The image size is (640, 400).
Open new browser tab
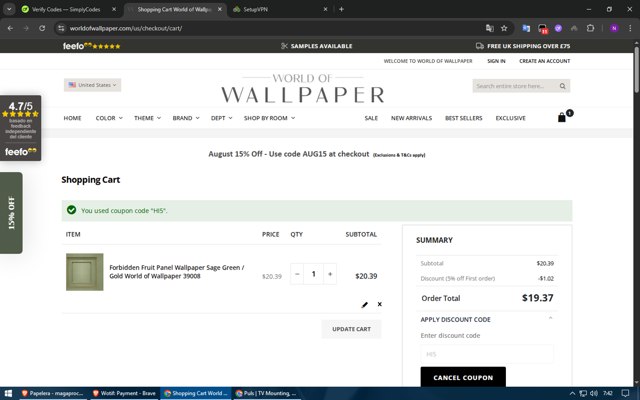(341, 9)
